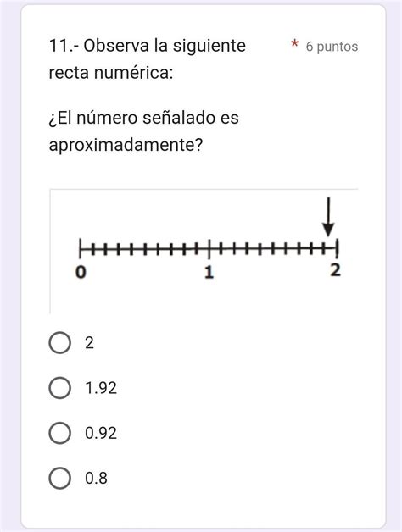Click the text '¿El número señalado es aproximadamente?'

[x=143, y=131]
